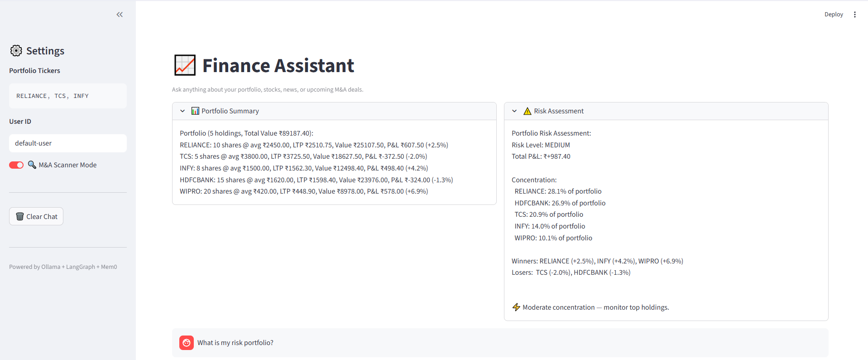Click the 'Portfolio Risk Assessment:' heading line
Screen dimensions: 868x360
point(551,133)
